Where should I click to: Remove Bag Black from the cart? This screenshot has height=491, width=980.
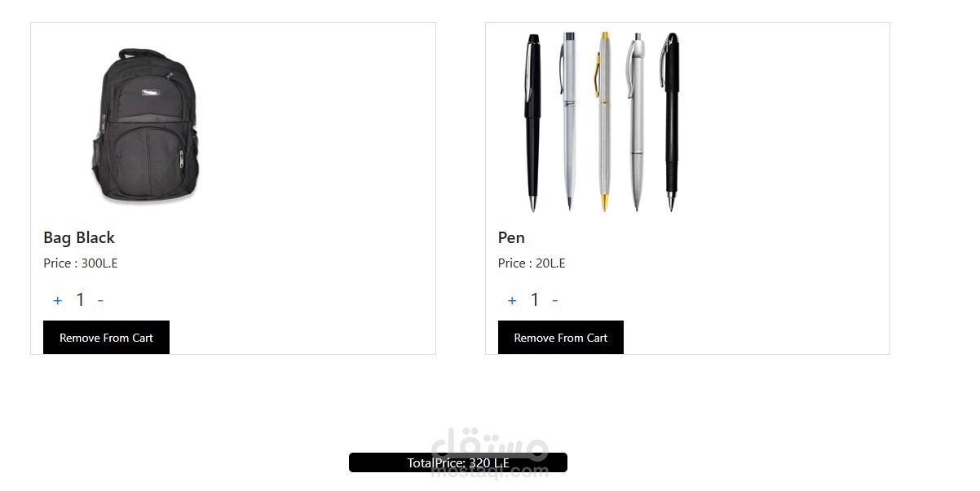(106, 338)
